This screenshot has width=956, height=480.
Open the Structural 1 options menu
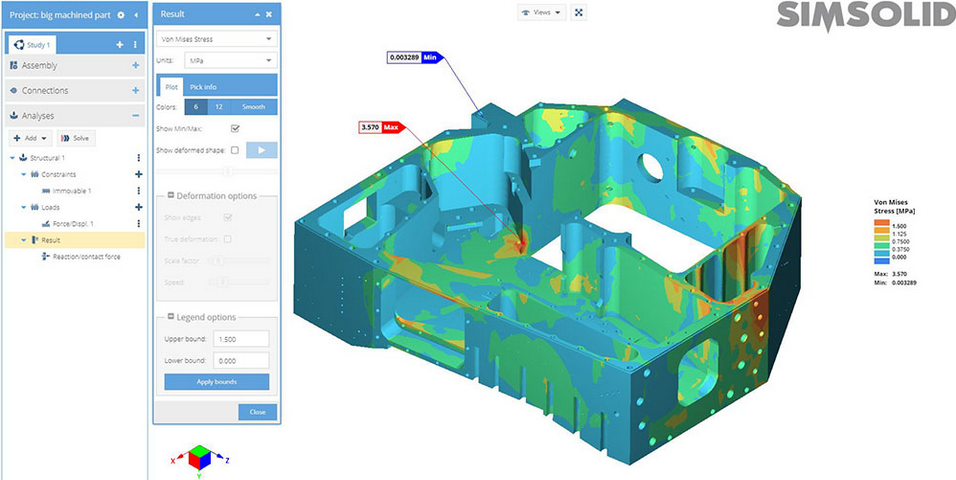[138, 158]
